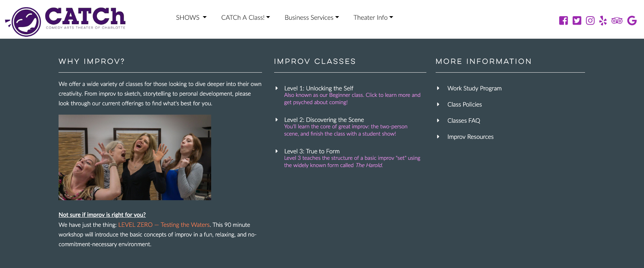Follow the LEVEL ZERO Testing the Waters link

[164, 225]
